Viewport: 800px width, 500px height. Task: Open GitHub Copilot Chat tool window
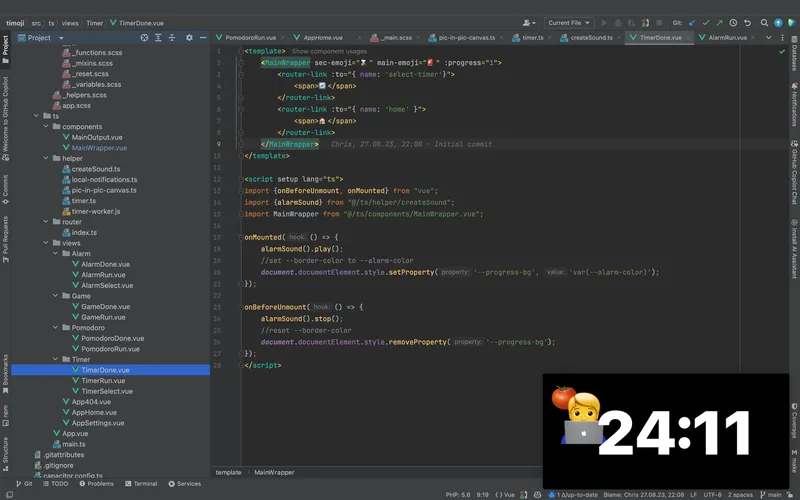pos(794,172)
